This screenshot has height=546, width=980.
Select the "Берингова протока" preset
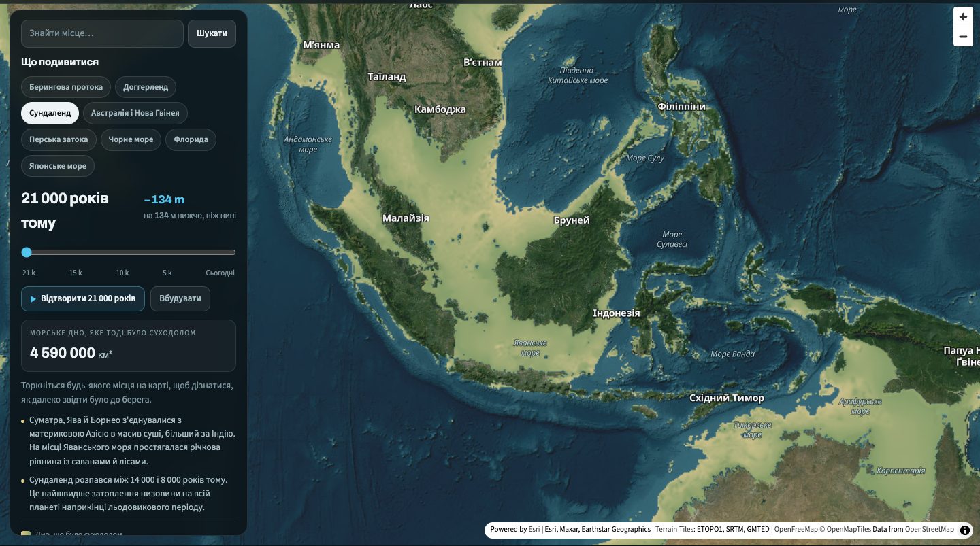click(66, 87)
